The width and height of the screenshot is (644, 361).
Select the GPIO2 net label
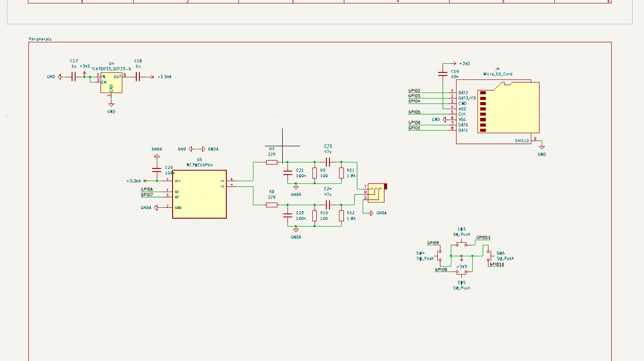[414, 91]
